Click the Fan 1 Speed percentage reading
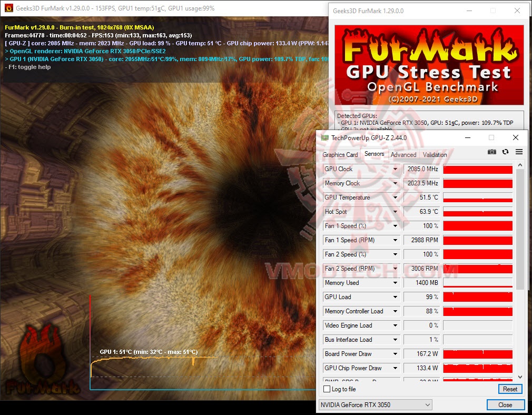The height and width of the screenshot is (415, 532). [421, 225]
